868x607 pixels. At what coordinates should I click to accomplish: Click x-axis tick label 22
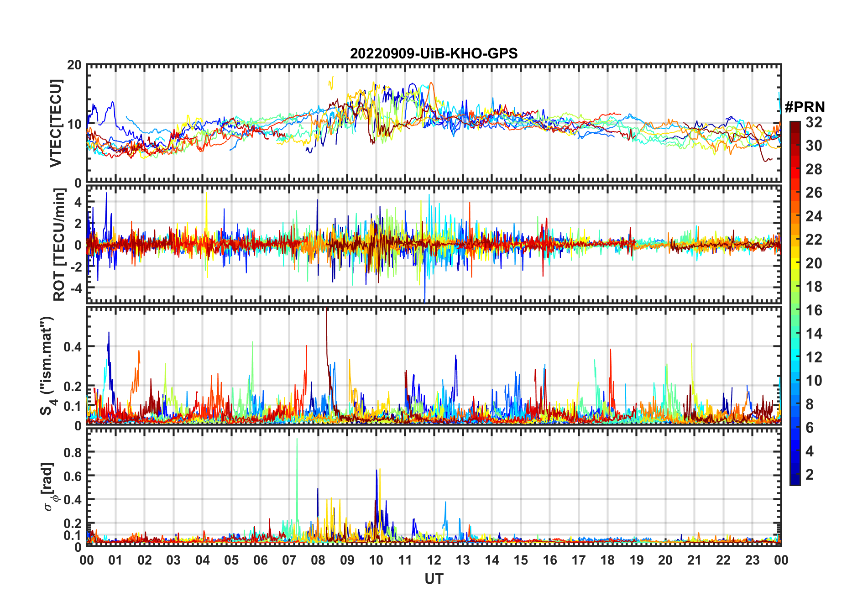[723, 560]
